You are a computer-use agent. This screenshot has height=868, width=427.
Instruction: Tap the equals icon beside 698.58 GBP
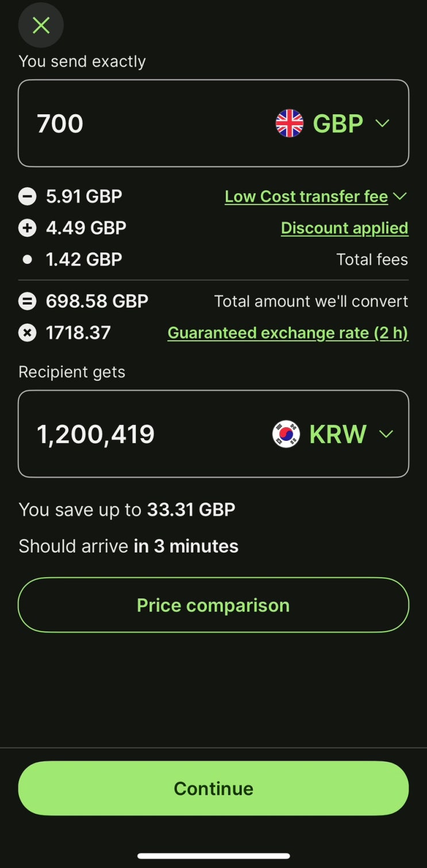(x=27, y=301)
